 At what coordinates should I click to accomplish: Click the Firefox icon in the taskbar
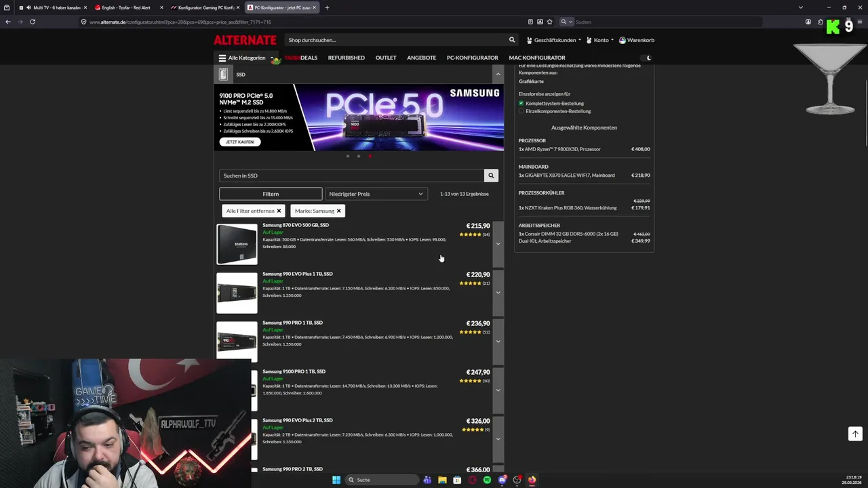pyautogui.click(x=532, y=480)
